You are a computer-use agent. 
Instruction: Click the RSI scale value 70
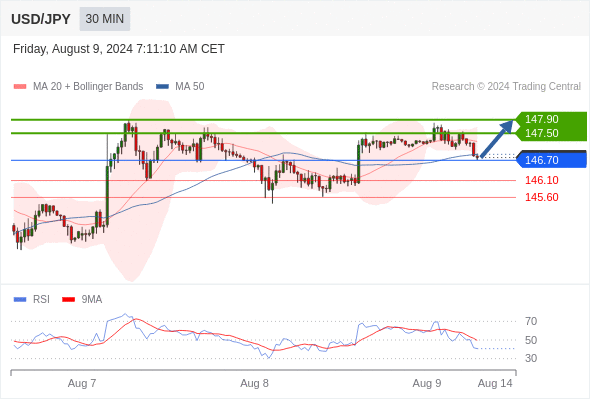coord(531,321)
